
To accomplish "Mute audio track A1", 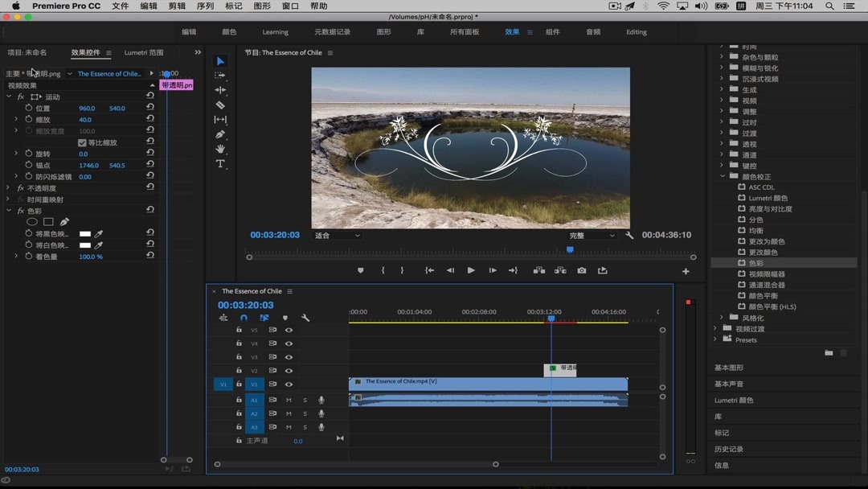I will tap(289, 400).
